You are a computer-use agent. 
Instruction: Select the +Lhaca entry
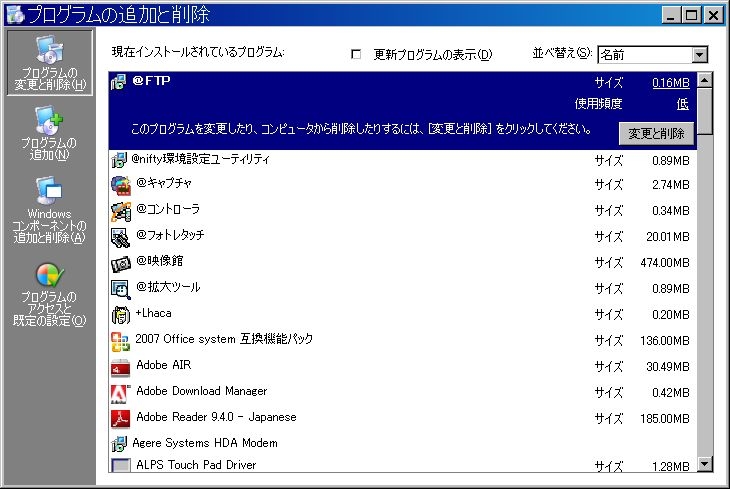(x=403, y=315)
